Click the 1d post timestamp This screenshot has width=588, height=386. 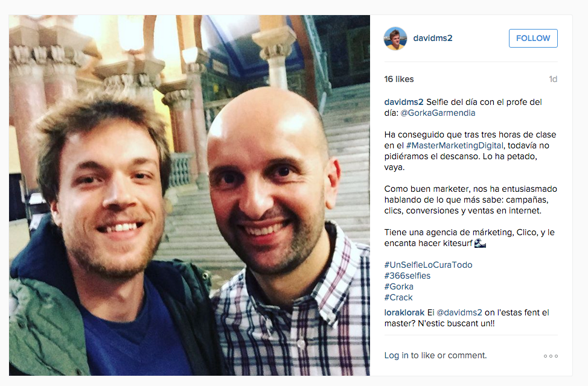click(x=553, y=79)
